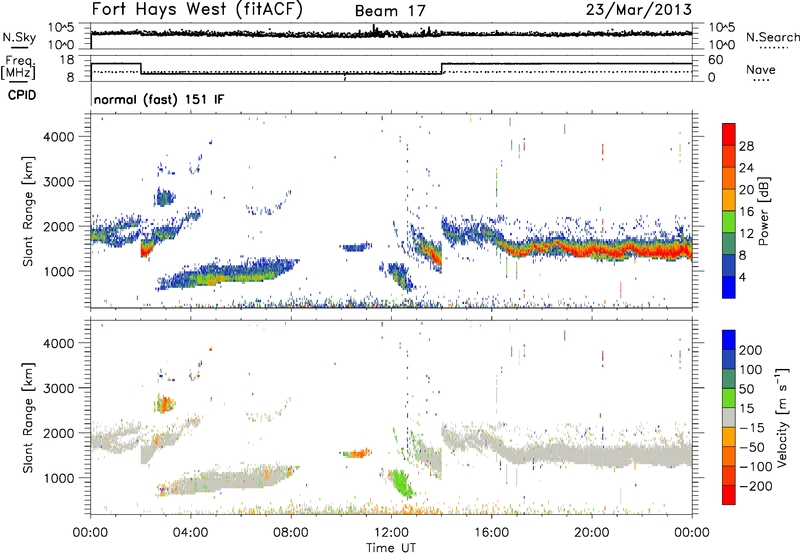Click the '20:00' time axis tick label
The height and width of the screenshot is (554, 800).
(592, 533)
